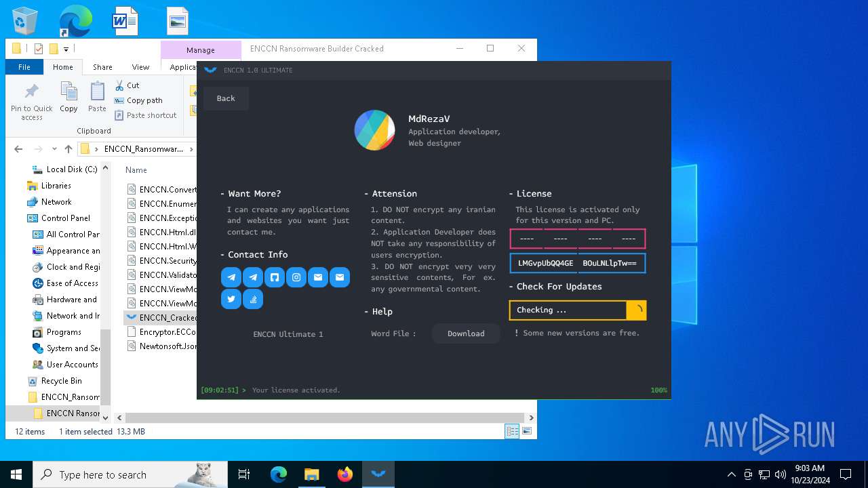Viewport: 868px width, 488px height.
Task: Click Explorer Back navigation arrow
Action: [18, 149]
